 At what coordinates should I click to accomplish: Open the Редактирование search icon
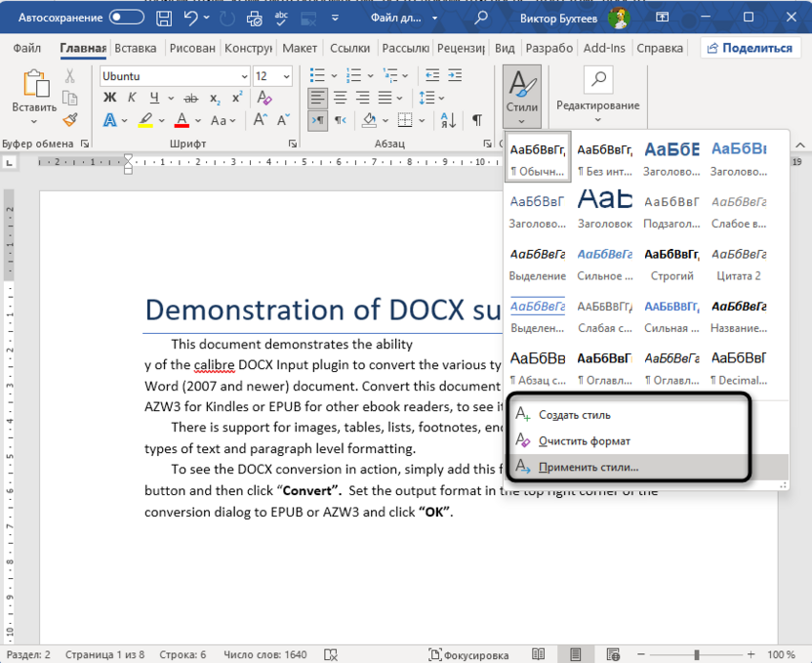click(597, 80)
